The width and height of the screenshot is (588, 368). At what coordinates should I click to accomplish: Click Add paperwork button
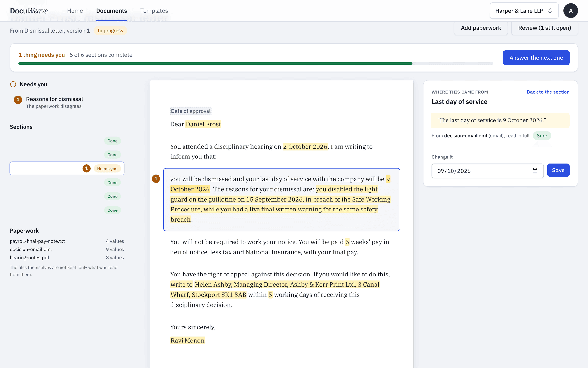pos(481,28)
